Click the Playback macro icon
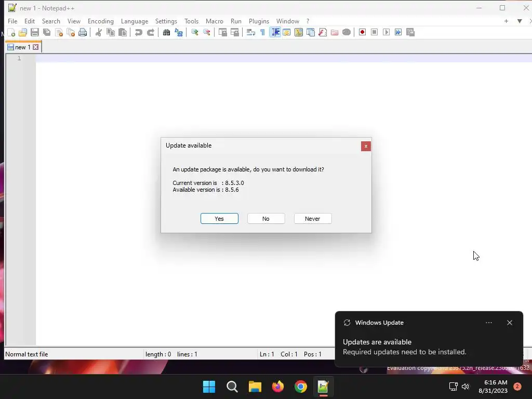The height and width of the screenshot is (399, 532). [386, 32]
